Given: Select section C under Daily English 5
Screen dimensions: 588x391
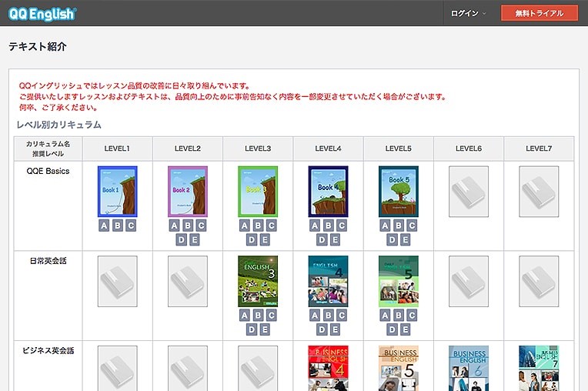Looking at the screenshot, I should tap(412, 316).
